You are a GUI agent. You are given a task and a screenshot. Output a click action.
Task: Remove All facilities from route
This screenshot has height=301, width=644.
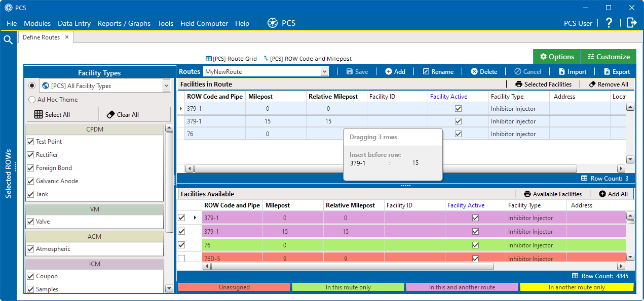[608, 84]
